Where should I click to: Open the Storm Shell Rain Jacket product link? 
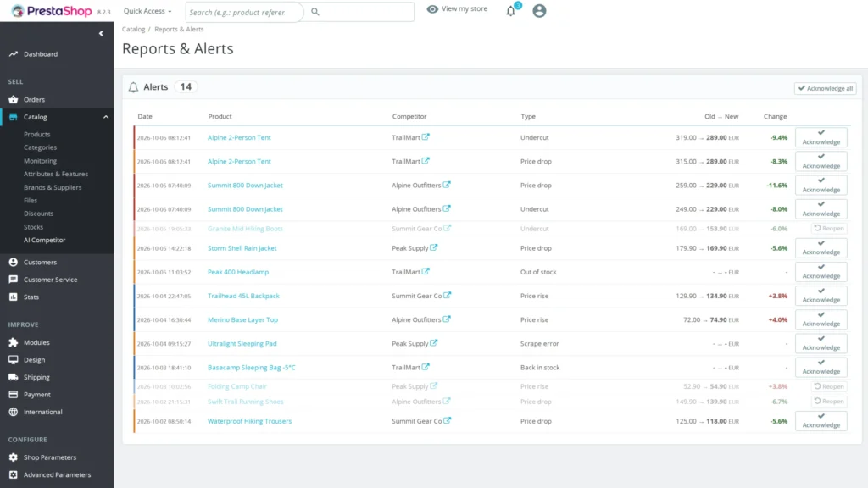[242, 248]
